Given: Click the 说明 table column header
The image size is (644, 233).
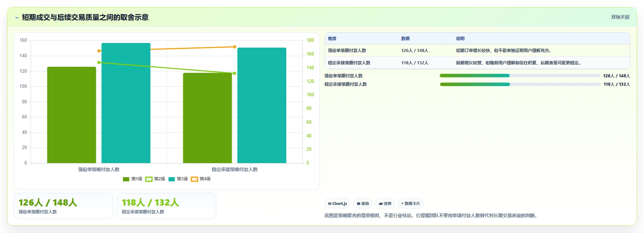Looking at the screenshot, I should [460, 39].
